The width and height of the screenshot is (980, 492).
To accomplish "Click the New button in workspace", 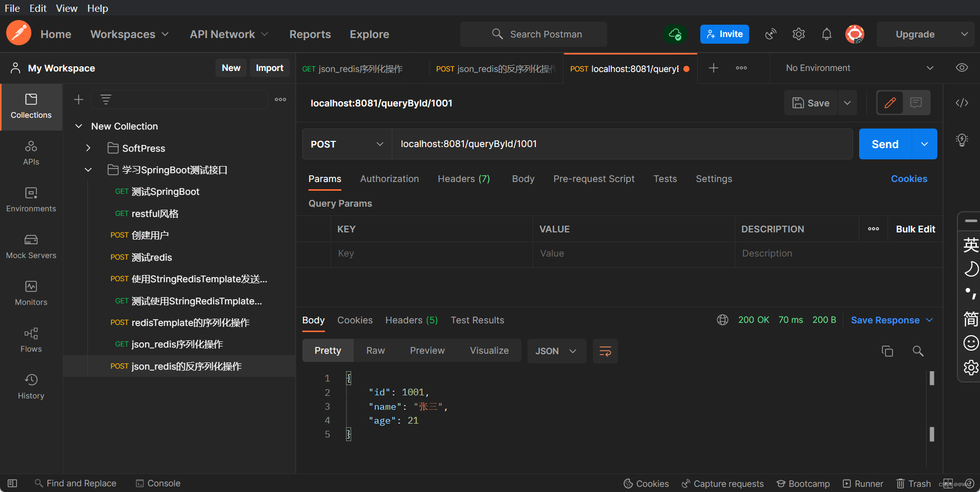I will tap(231, 68).
